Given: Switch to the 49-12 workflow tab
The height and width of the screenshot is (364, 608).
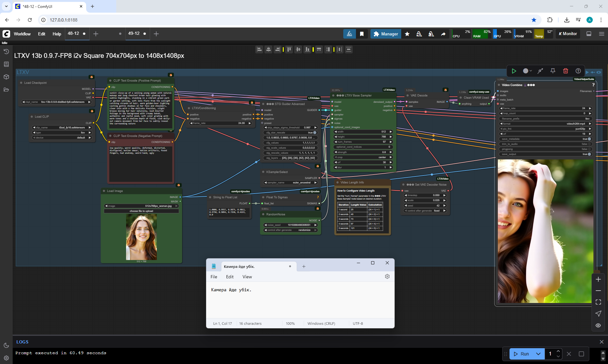Looking at the screenshot, I should click(134, 33).
